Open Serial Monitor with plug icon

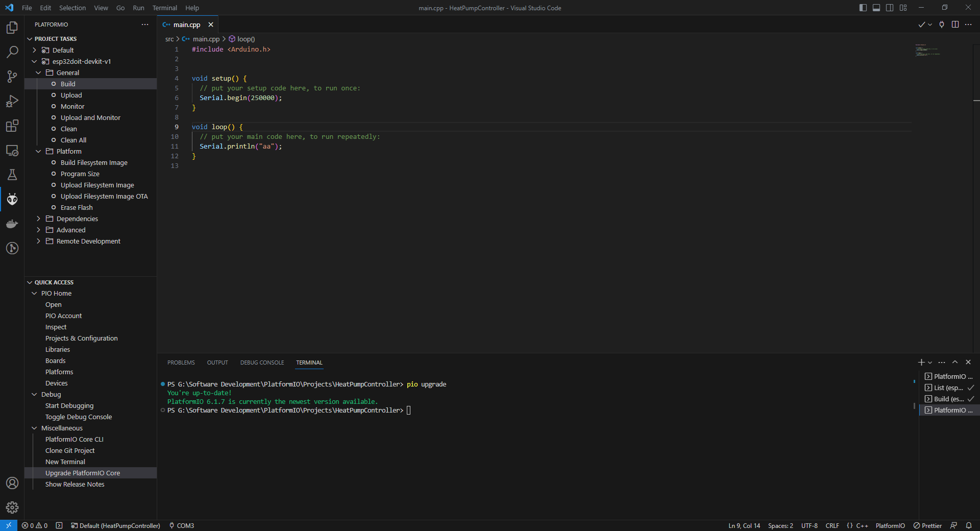pyautogui.click(x=941, y=24)
